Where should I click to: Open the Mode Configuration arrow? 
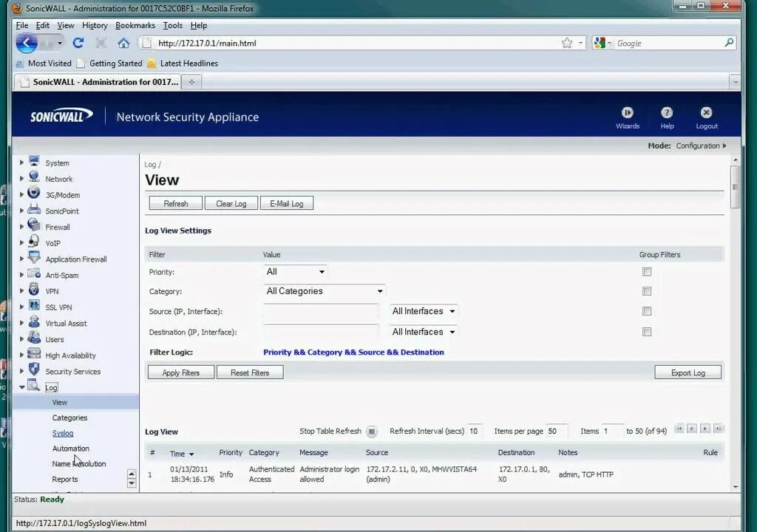pos(724,146)
